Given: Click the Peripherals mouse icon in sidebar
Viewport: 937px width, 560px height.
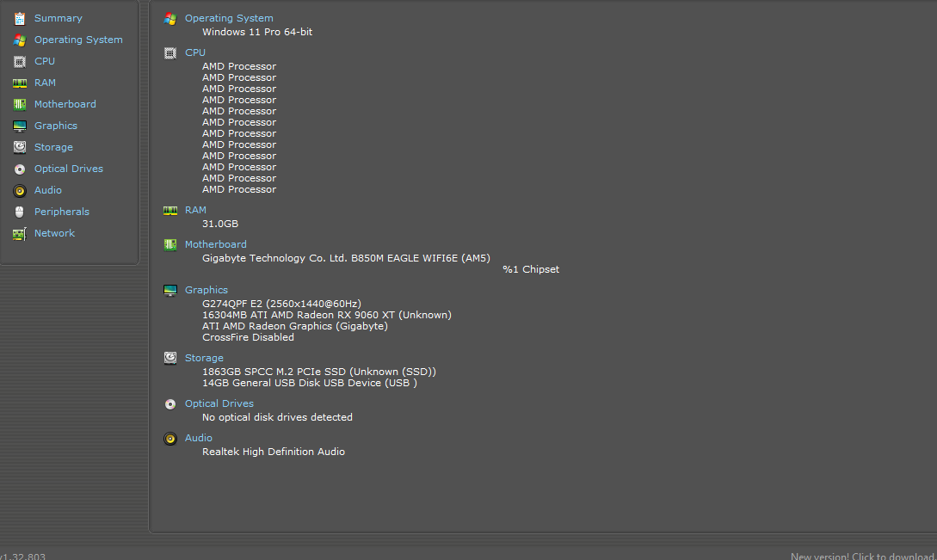Looking at the screenshot, I should point(20,212).
